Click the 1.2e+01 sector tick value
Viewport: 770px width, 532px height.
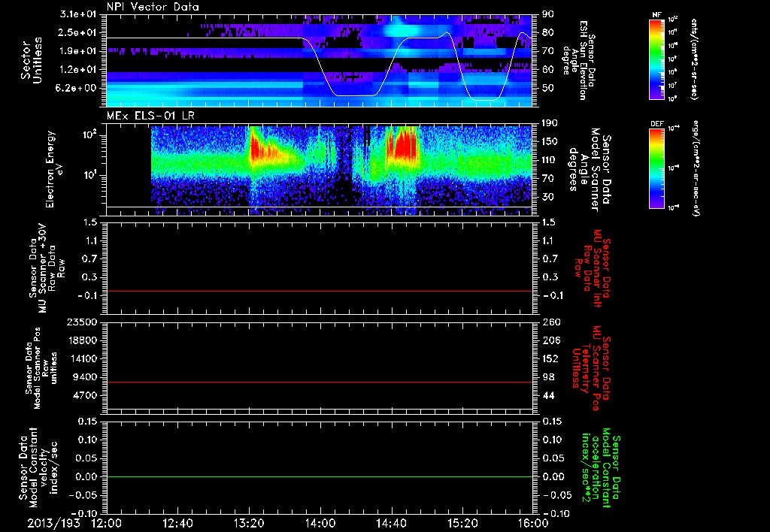(x=78, y=70)
